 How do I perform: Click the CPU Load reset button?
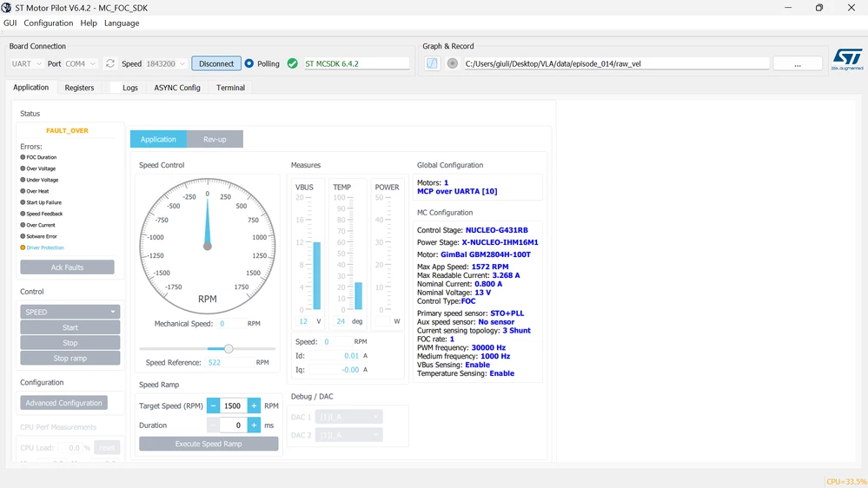coord(107,447)
